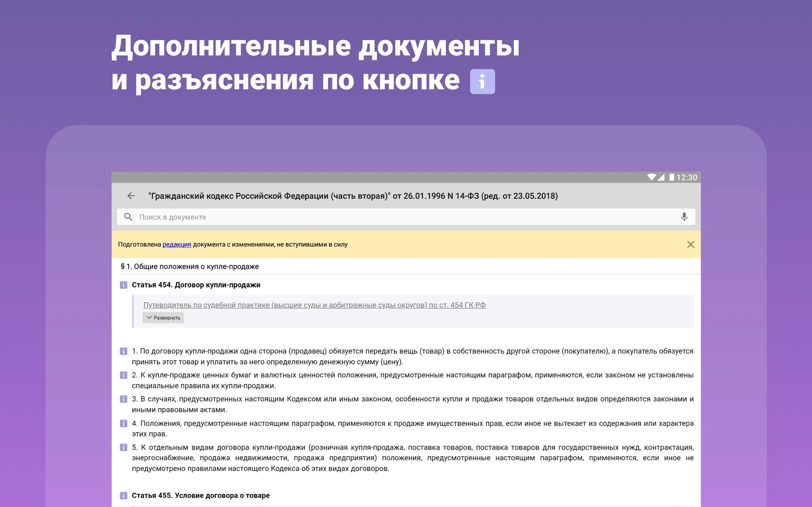Open info for Статья 454 heading

tap(123, 285)
